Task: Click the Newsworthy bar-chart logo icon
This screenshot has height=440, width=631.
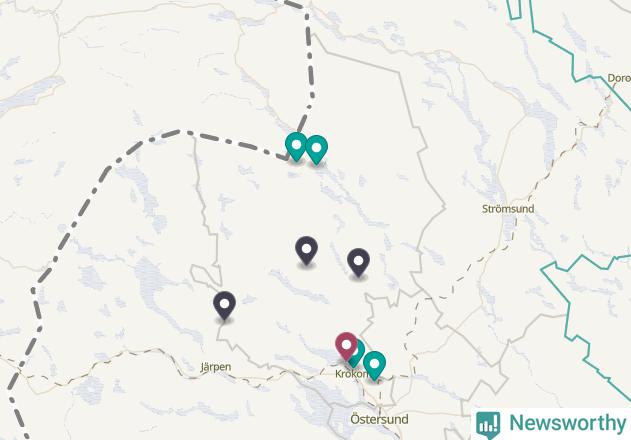Action: (x=488, y=425)
